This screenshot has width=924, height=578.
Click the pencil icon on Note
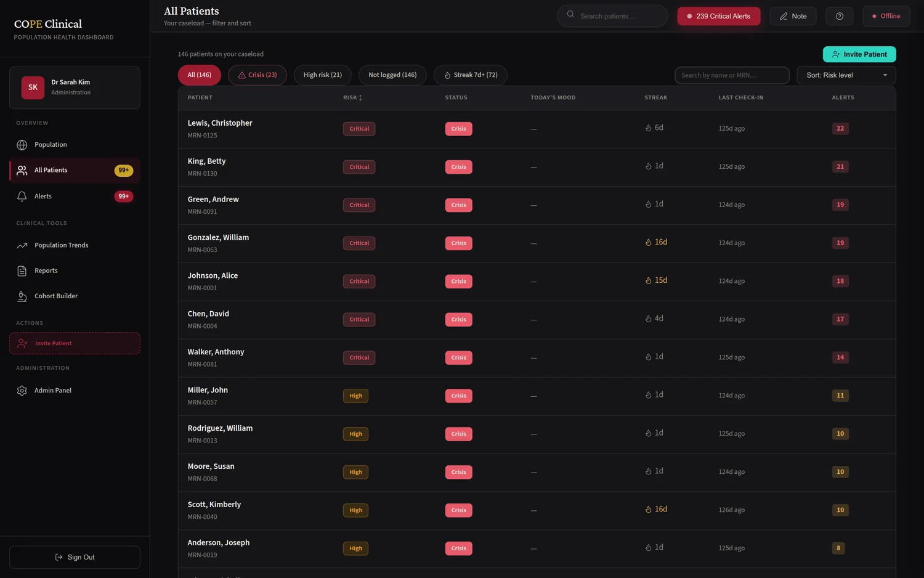(784, 16)
